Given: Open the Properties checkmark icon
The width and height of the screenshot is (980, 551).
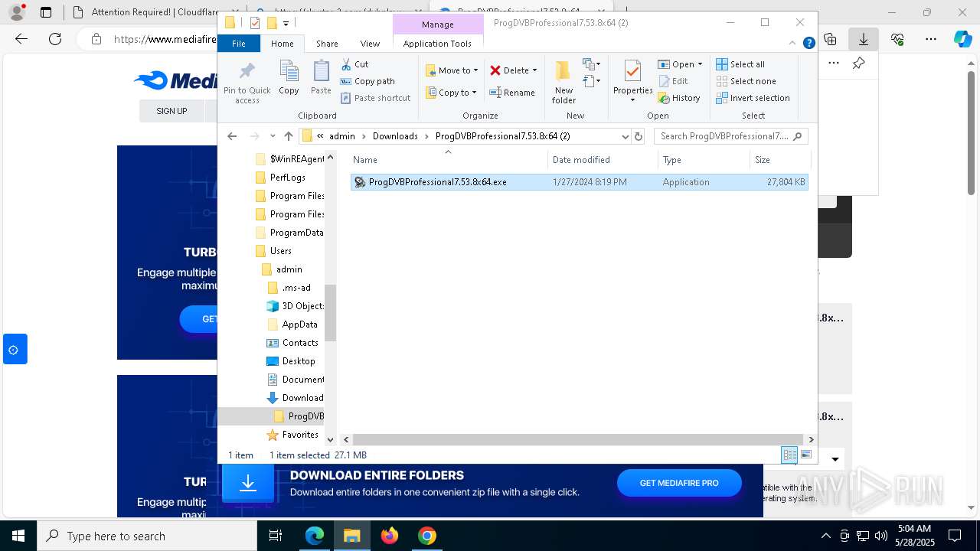Looking at the screenshot, I should [x=632, y=72].
